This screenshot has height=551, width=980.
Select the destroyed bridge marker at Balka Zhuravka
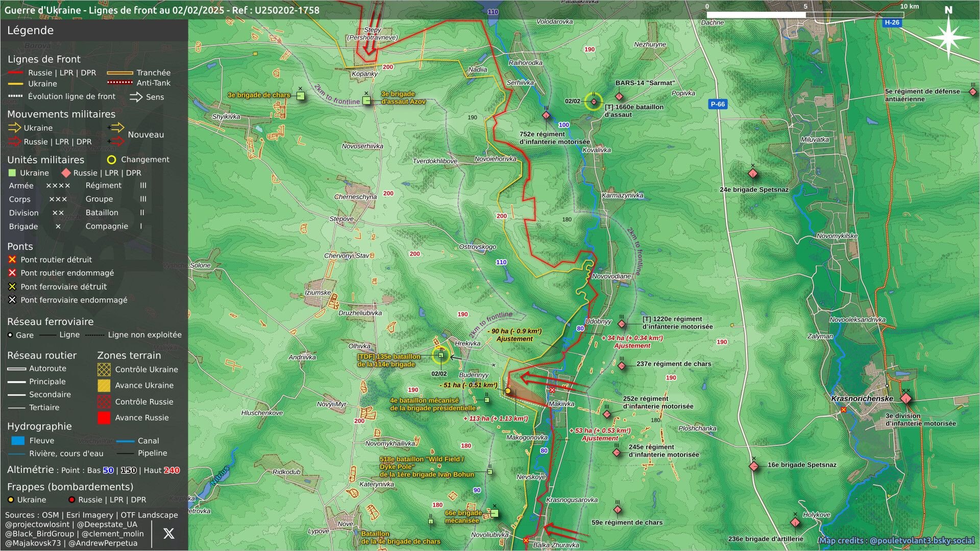(x=526, y=540)
